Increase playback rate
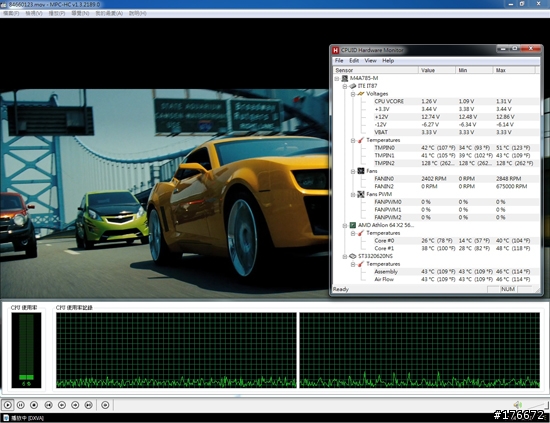This screenshot has width=550, height=423. [x=75, y=405]
